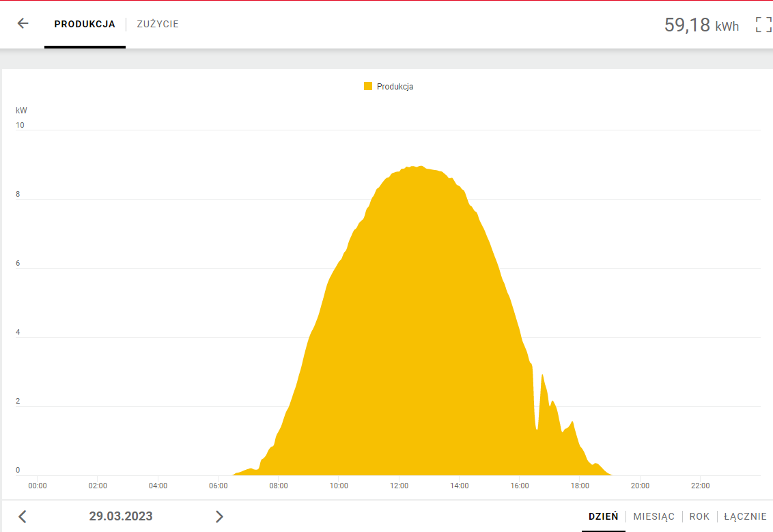Switch to the ROK period view
The image size is (773, 532).
tap(699, 516)
